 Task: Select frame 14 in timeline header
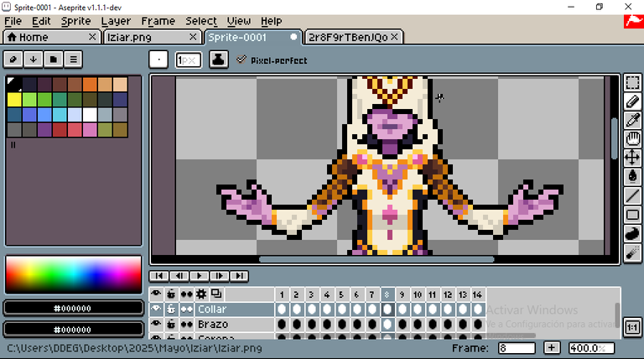[x=477, y=294]
